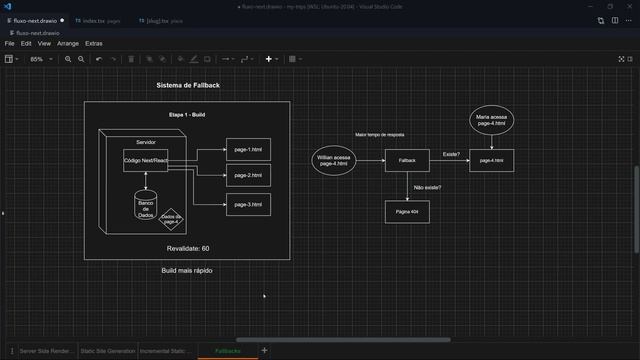Viewport: 640px width, 360px height.
Task: Select the page-4.html rectangle
Action: pos(491,160)
